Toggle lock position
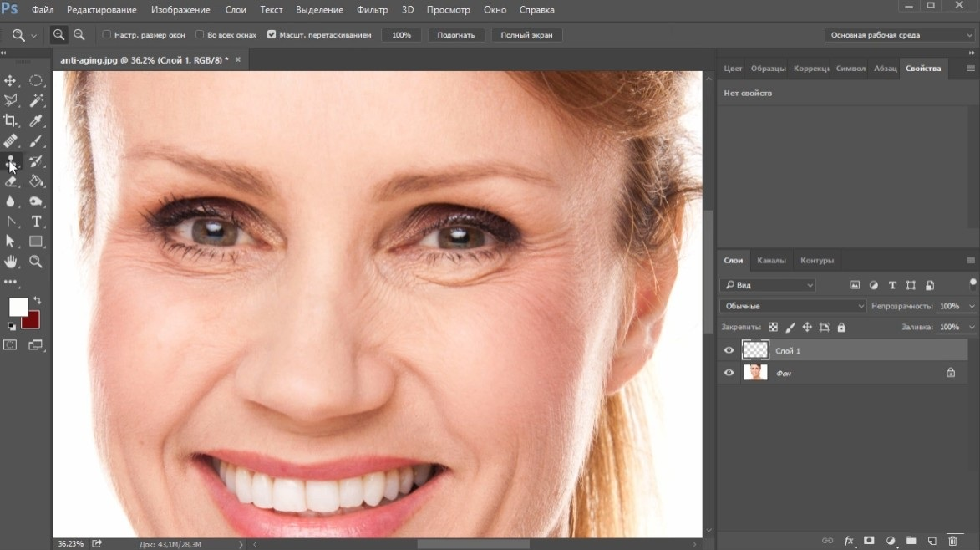Screen dimensions: 980x550 [807, 327]
